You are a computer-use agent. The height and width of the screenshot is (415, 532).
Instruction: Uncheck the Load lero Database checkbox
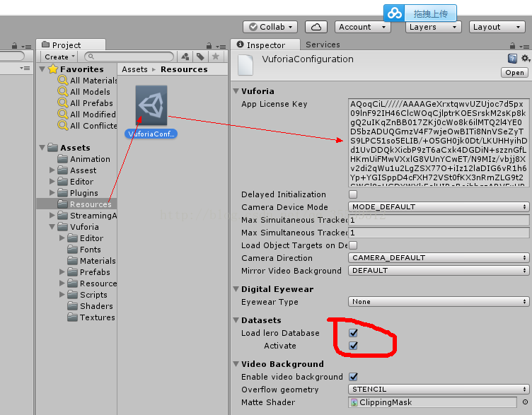point(353,333)
